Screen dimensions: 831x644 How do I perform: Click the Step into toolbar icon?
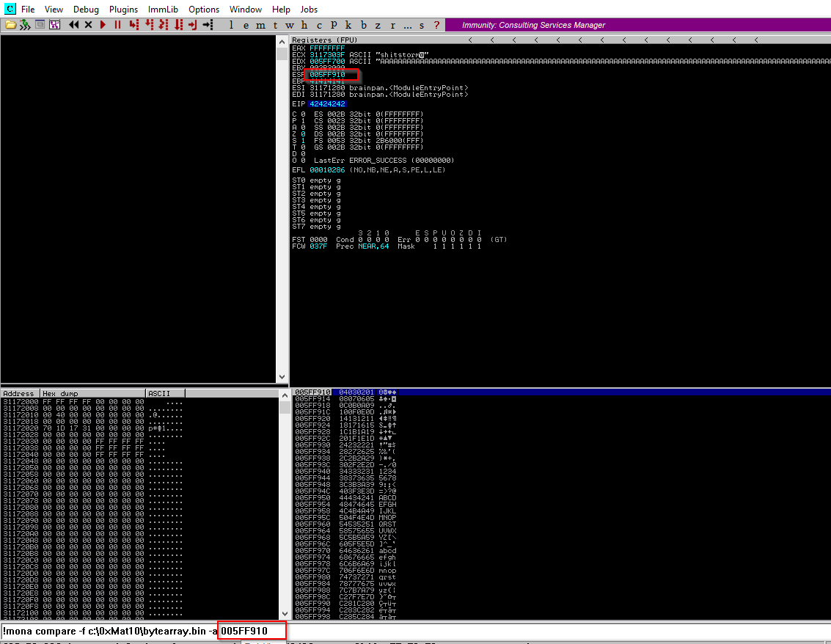133,25
